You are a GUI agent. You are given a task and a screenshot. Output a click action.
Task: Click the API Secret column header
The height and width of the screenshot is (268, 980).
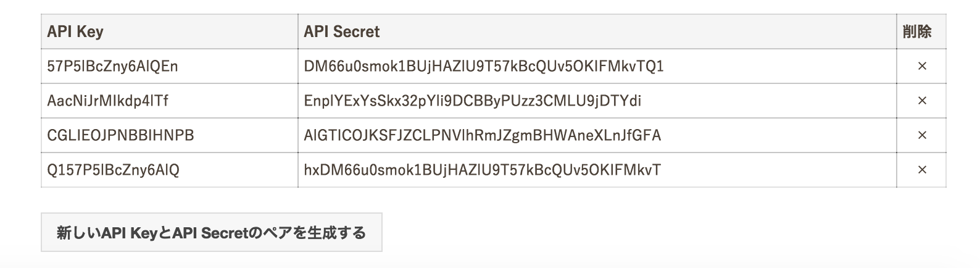tap(341, 31)
